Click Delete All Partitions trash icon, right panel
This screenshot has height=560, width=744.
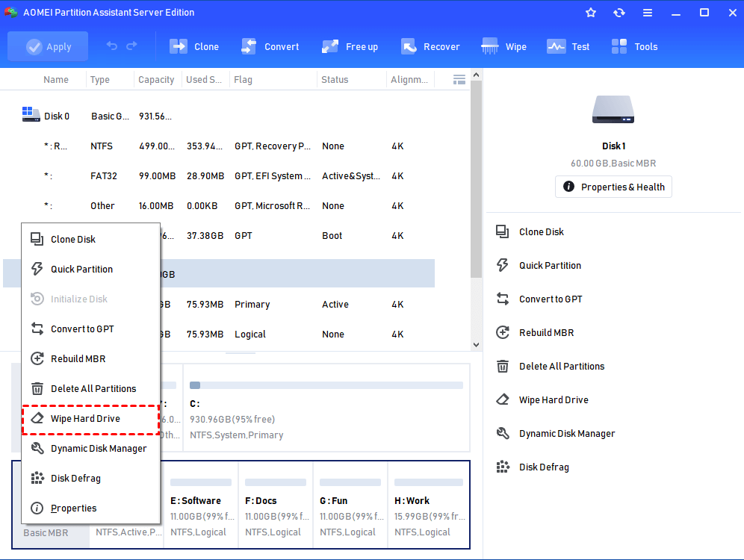(x=503, y=366)
